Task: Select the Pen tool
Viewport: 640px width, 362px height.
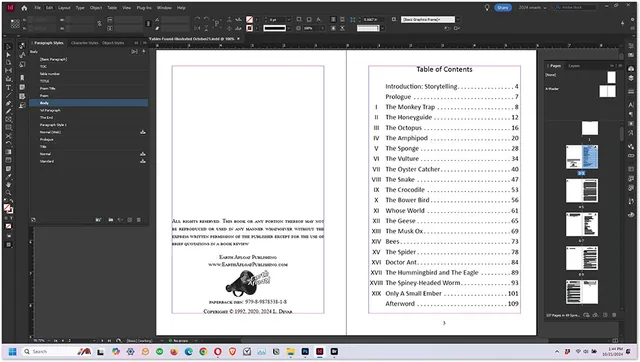Action: click(8, 103)
